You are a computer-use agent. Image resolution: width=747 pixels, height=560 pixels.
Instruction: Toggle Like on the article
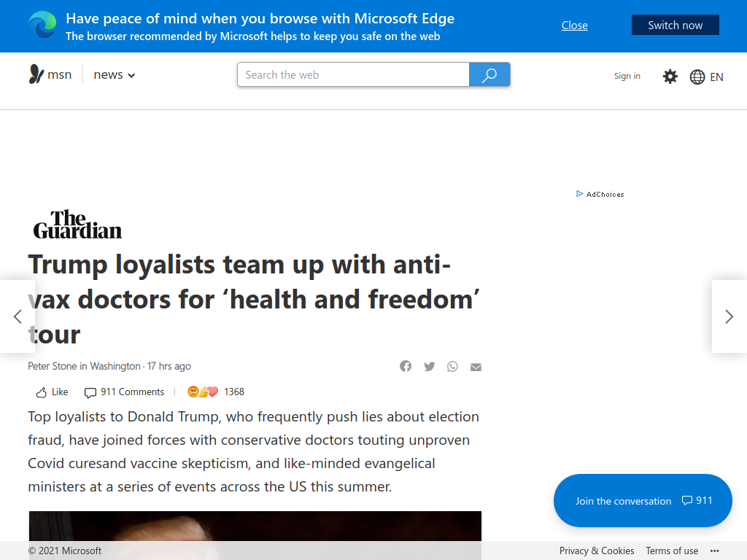[52, 392]
